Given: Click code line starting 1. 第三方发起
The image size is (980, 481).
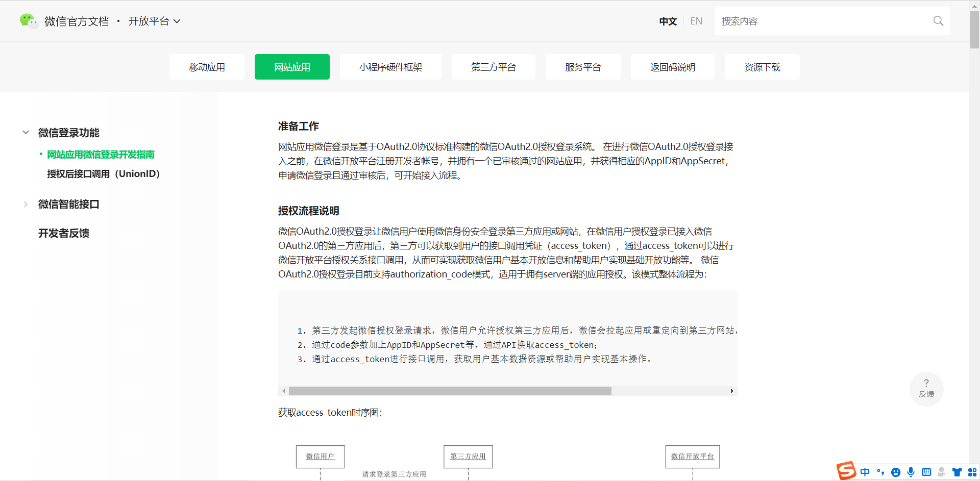Looking at the screenshot, I should [x=517, y=331].
